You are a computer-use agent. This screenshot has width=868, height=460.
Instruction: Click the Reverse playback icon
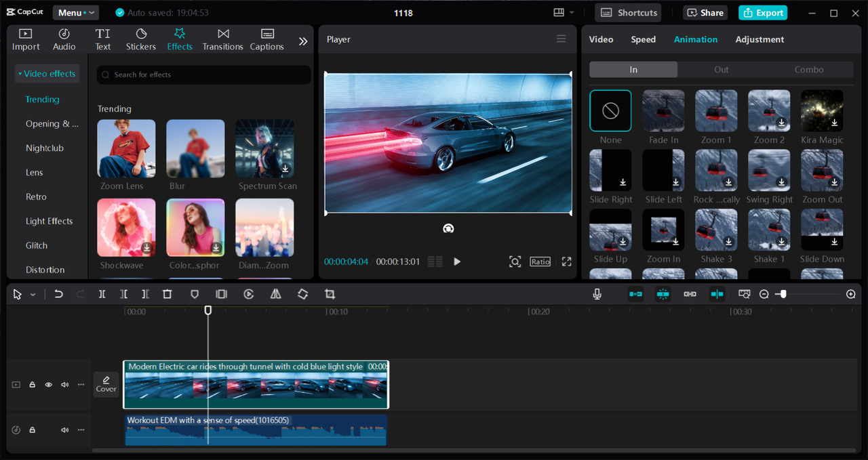[x=249, y=294]
